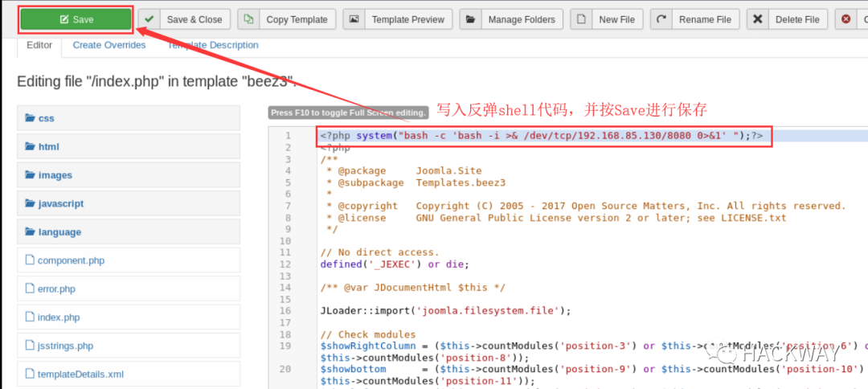Click the Delete File button

(x=787, y=19)
